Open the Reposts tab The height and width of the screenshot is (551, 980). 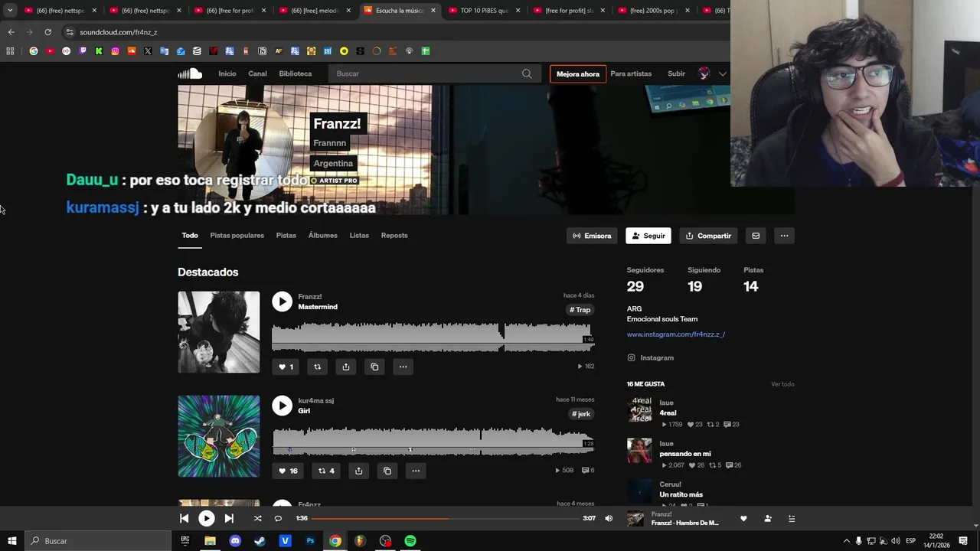tap(394, 236)
